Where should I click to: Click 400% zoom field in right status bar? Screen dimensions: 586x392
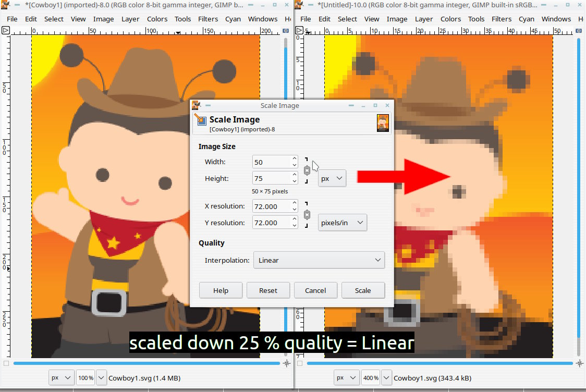click(371, 378)
